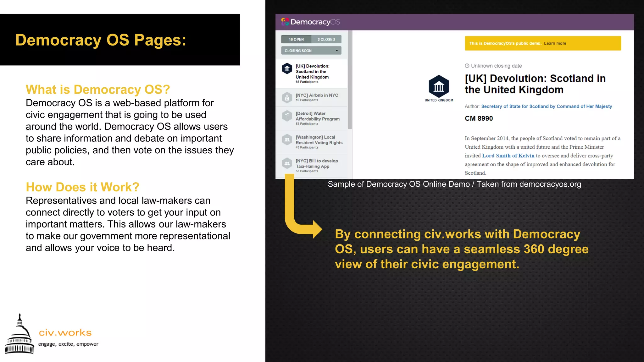644x362 pixels.
Task: Open '[NYC] Airbnb in NYC' topic
Action: [312, 97]
